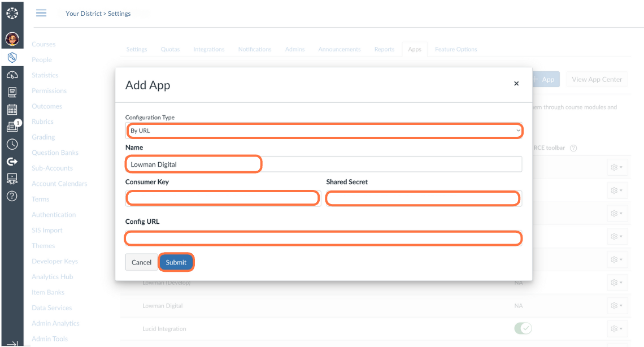Open Question Banks in account menu
Image resolution: width=644 pixels, height=347 pixels.
[x=55, y=153]
